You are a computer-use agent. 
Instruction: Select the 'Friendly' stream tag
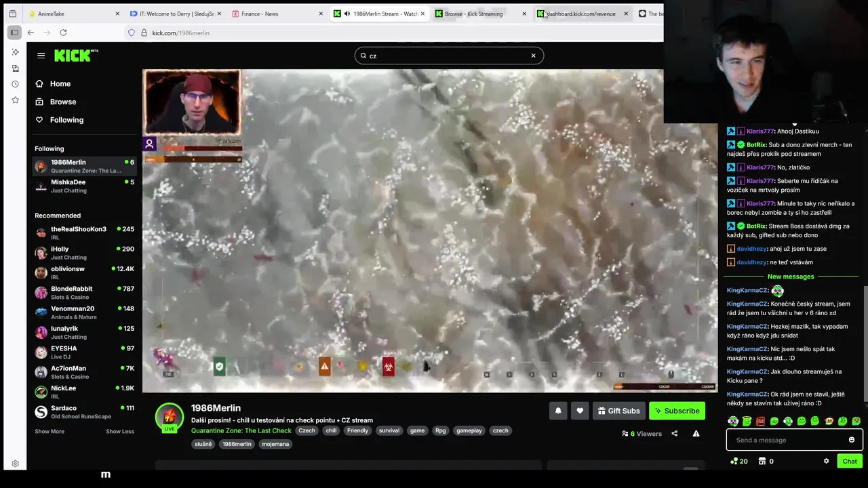357,430
